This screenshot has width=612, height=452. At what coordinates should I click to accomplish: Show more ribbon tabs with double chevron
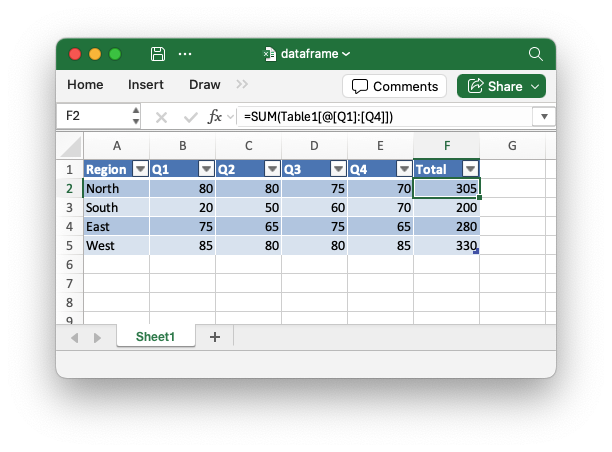tap(242, 85)
